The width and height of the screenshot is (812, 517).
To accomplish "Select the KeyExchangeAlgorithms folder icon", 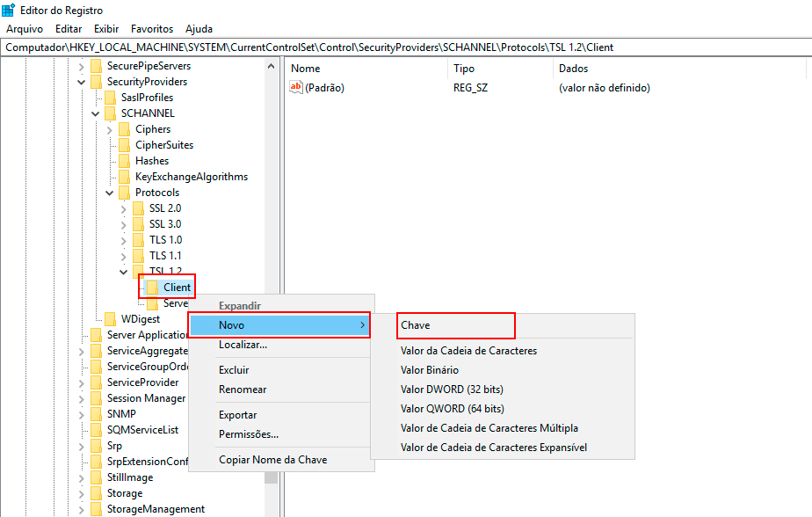I will [x=124, y=177].
